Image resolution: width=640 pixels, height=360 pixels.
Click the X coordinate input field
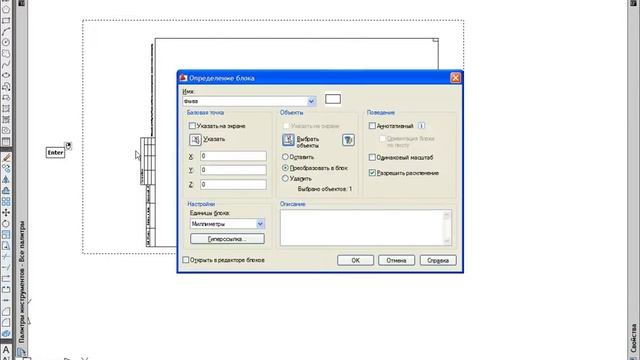[233, 156]
